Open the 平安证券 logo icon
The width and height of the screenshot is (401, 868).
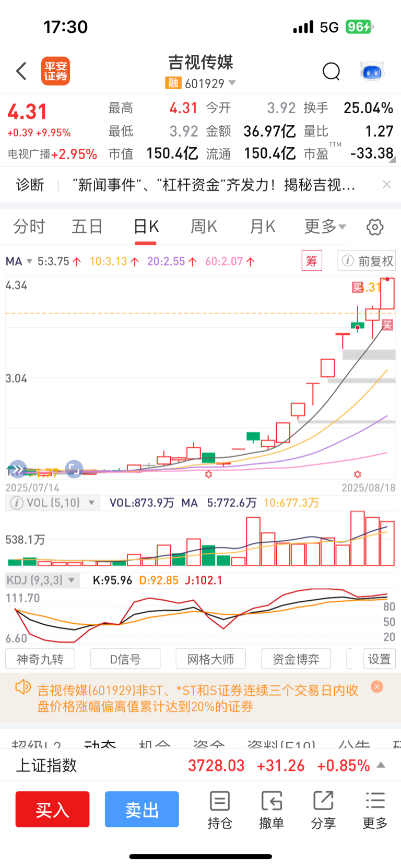pos(55,71)
